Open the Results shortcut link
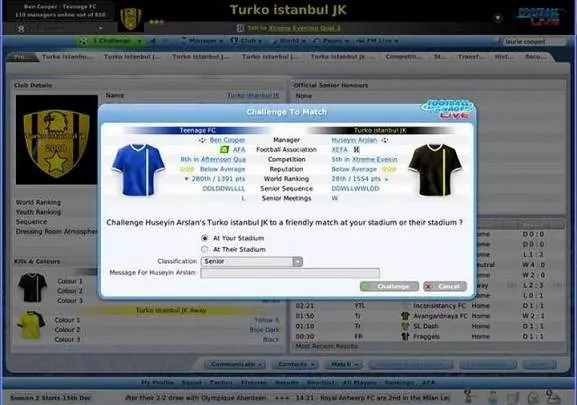 pyautogui.click(x=287, y=383)
